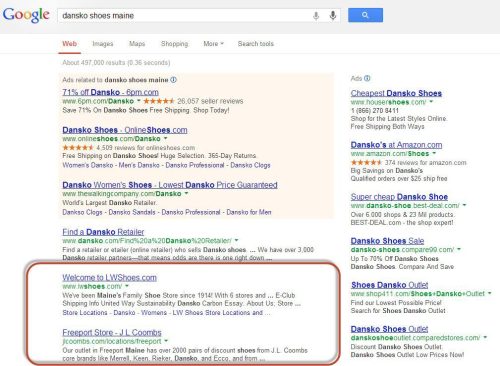Open the Shopping tab
The width and height of the screenshot is (500, 366).
[x=174, y=44]
